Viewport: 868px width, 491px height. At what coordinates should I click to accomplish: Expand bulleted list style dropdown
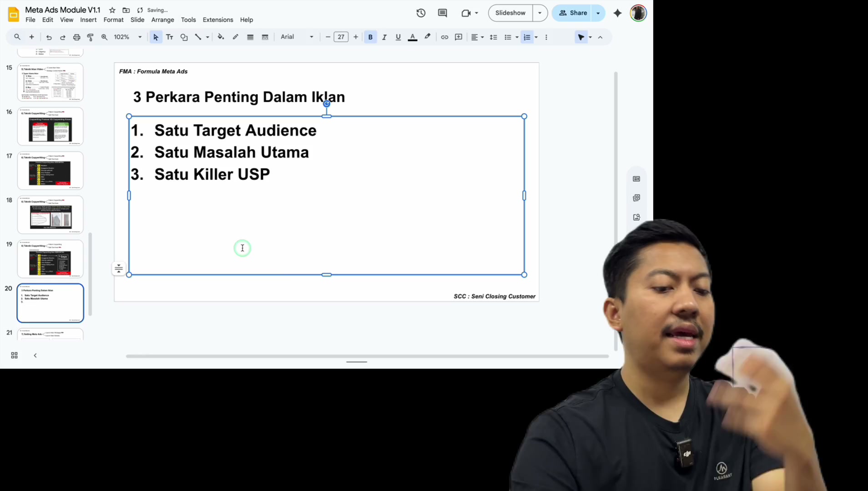517,37
